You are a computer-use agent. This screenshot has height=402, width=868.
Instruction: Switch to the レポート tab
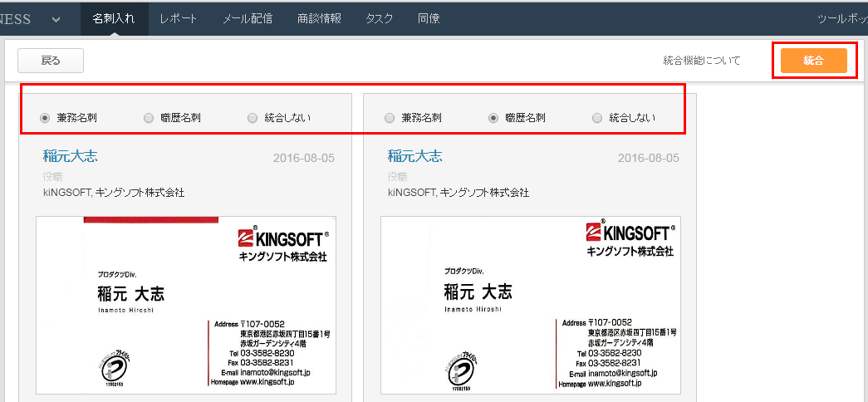point(179,18)
